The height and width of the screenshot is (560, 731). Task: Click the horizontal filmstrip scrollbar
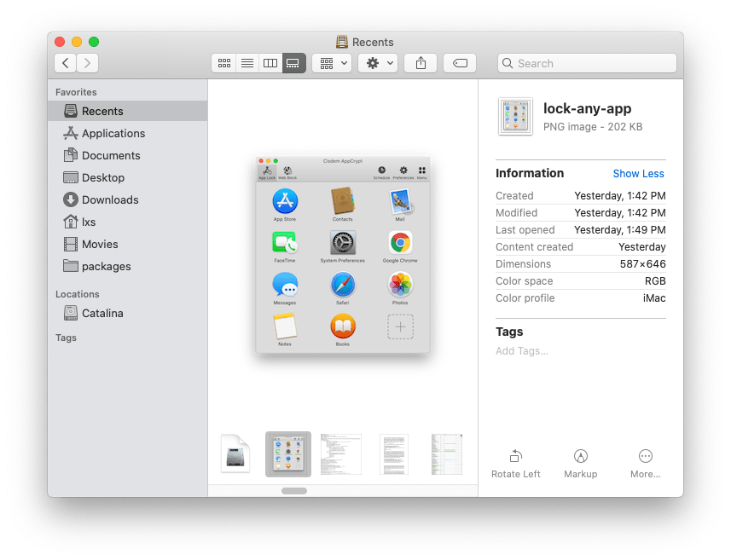coord(294,491)
